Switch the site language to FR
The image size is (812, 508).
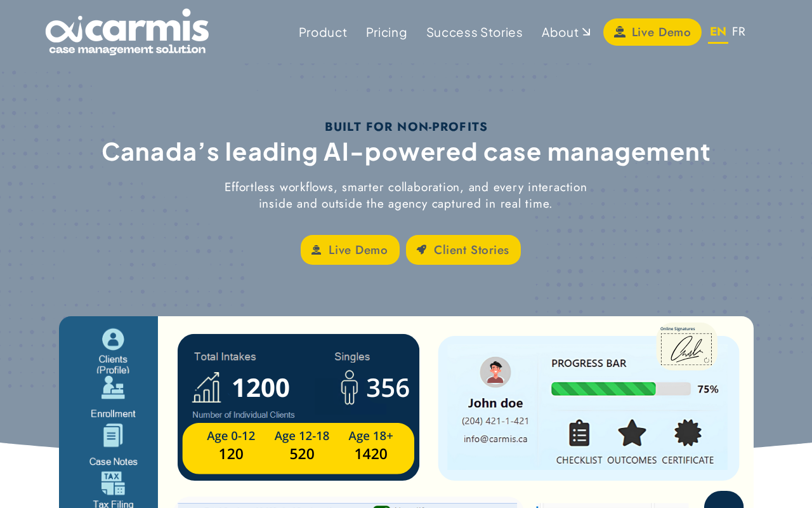[738, 32]
